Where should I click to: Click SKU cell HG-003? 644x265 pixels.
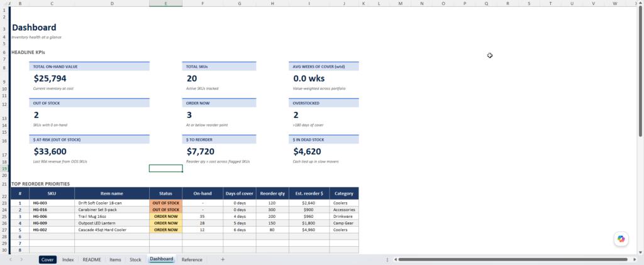52,203
